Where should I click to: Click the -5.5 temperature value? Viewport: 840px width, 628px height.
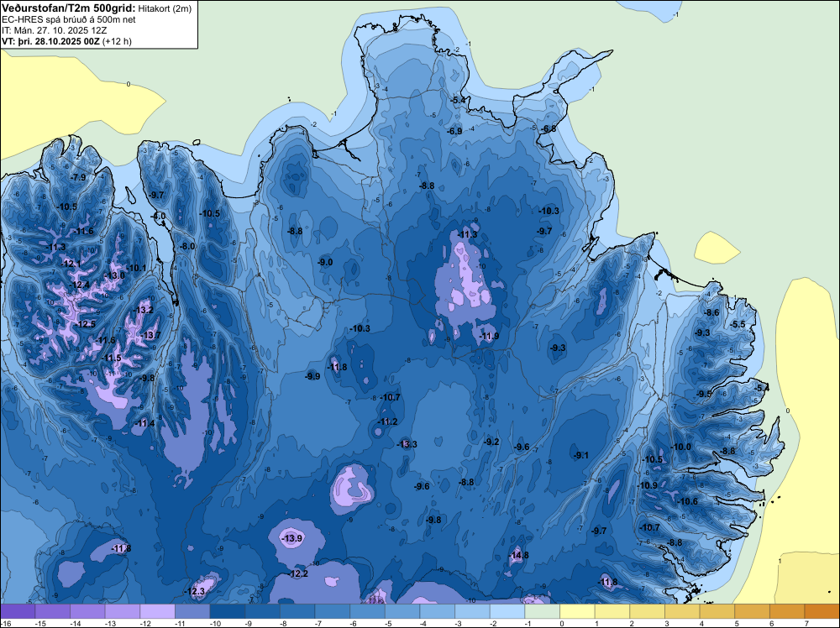pyautogui.click(x=738, y=324)
